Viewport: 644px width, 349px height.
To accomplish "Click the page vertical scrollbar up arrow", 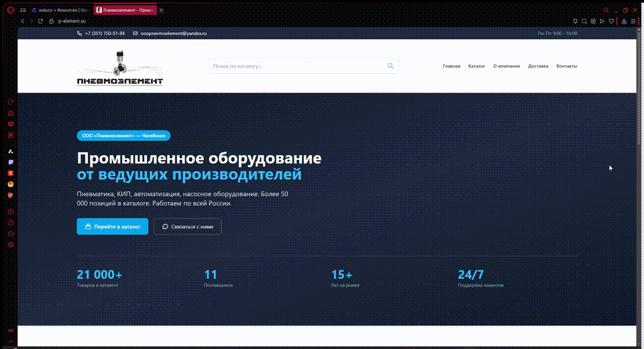I will (x=640, y=29).
